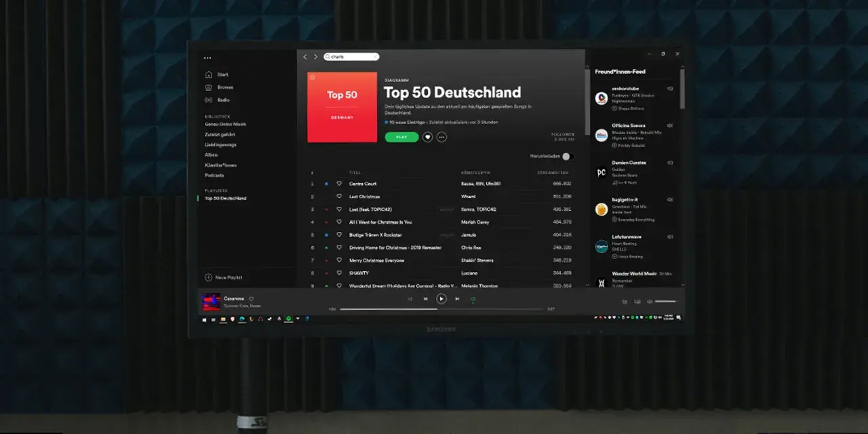This screenshot has width=868, height=434.
Task: Start the playlist with green PLAY button
Action: pyautogui.click(x=401, y=137)
